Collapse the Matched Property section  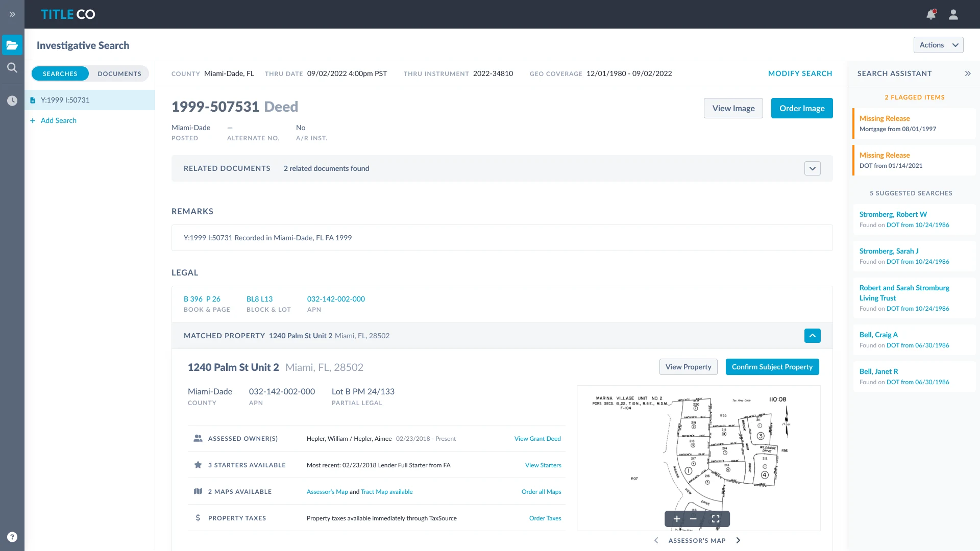[813, 336]
